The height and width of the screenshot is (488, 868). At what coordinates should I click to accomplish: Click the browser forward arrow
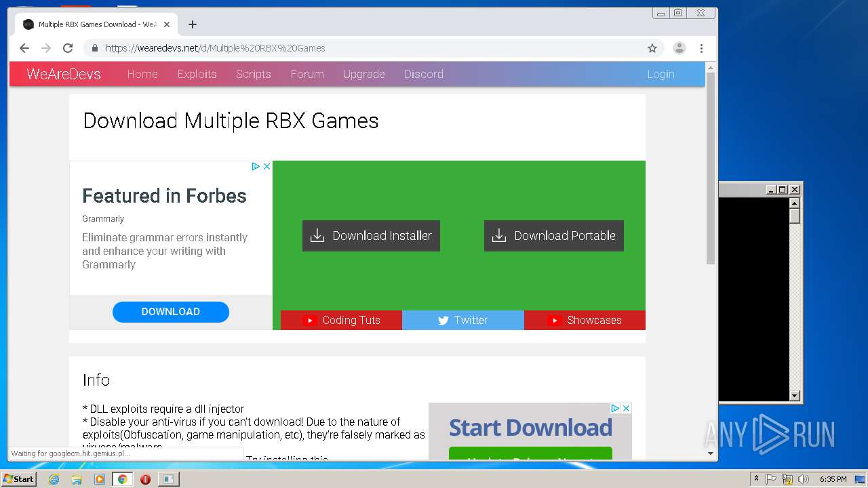(x=46, y=48)
